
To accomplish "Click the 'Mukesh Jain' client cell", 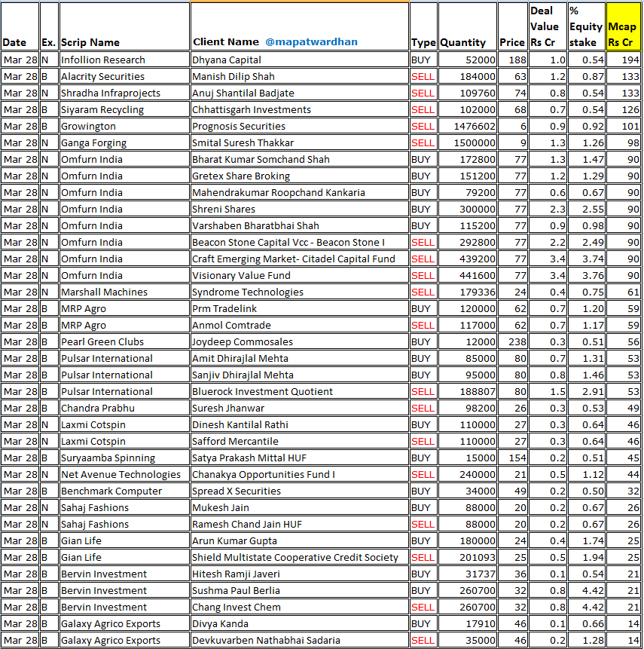I will pos(300,507).
